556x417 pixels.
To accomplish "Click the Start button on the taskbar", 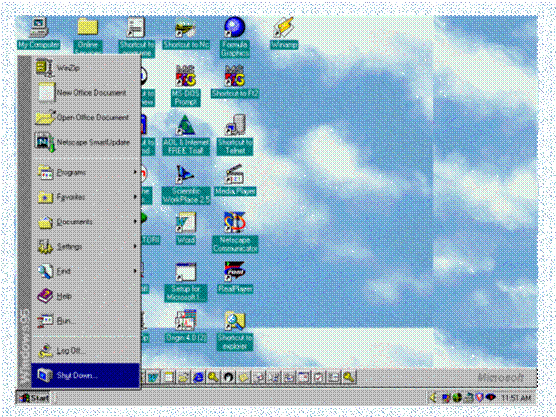I will 34,398.
